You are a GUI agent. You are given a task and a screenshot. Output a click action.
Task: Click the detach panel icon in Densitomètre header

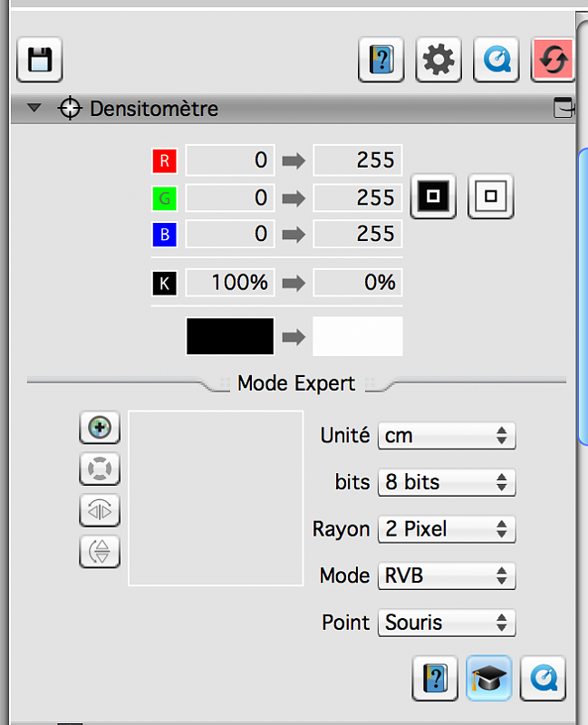(x=564, y=109)
